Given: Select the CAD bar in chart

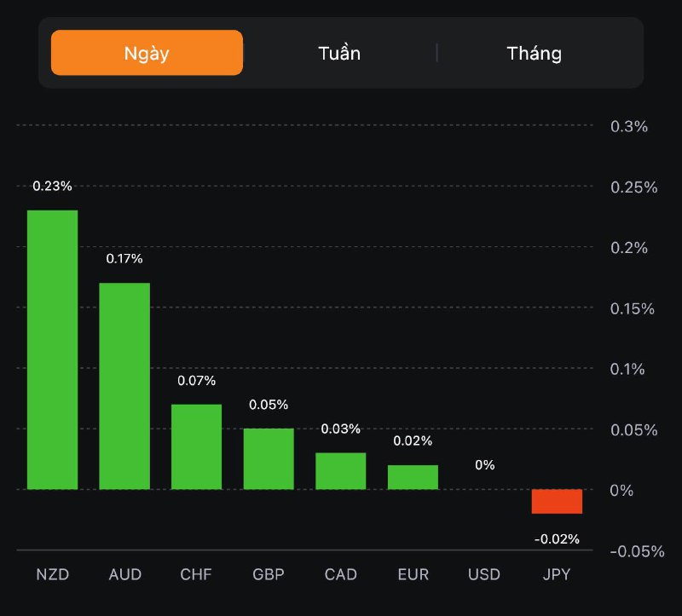Looking at the screenshot, I should pyautogui.click(x=340, y=470).
